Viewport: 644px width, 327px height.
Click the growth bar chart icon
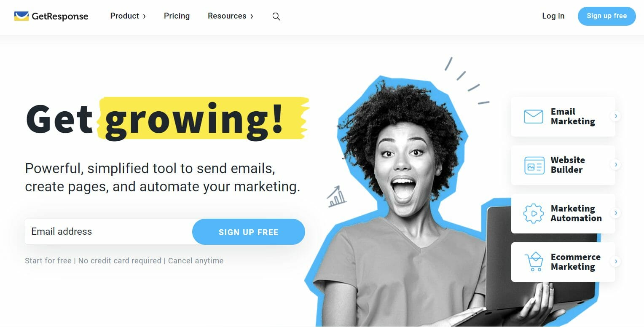[337, 196]
